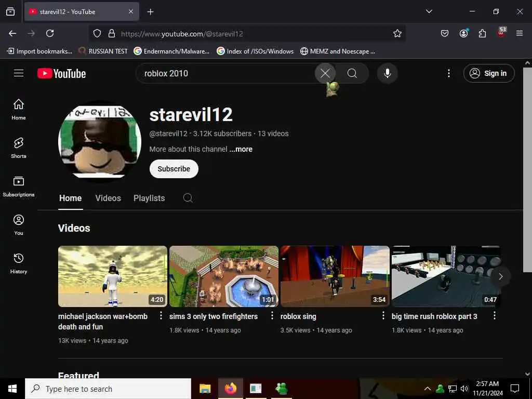
Task: Open Import bookmarks... toolbar item
Action: click(x=39, y=51)
